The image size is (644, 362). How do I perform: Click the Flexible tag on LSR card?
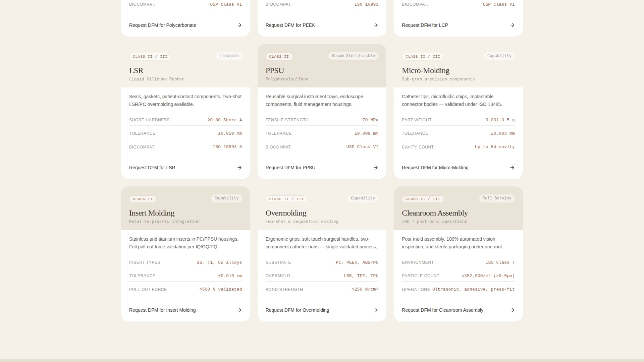pyautogui.click(x=229, y=56)
